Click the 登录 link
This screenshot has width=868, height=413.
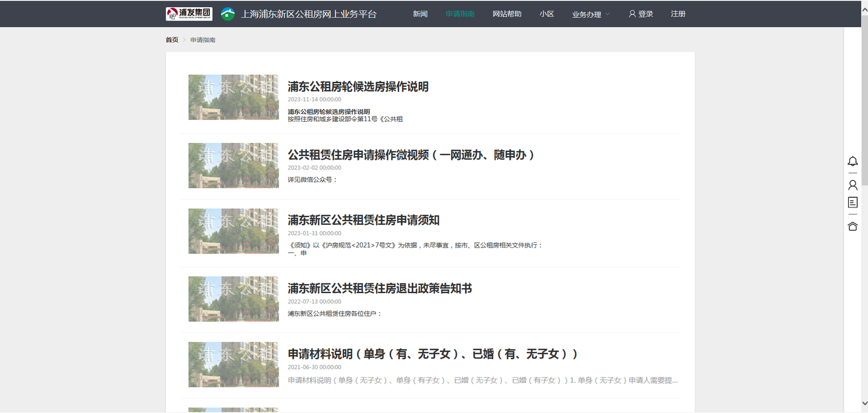click(646, 14)
